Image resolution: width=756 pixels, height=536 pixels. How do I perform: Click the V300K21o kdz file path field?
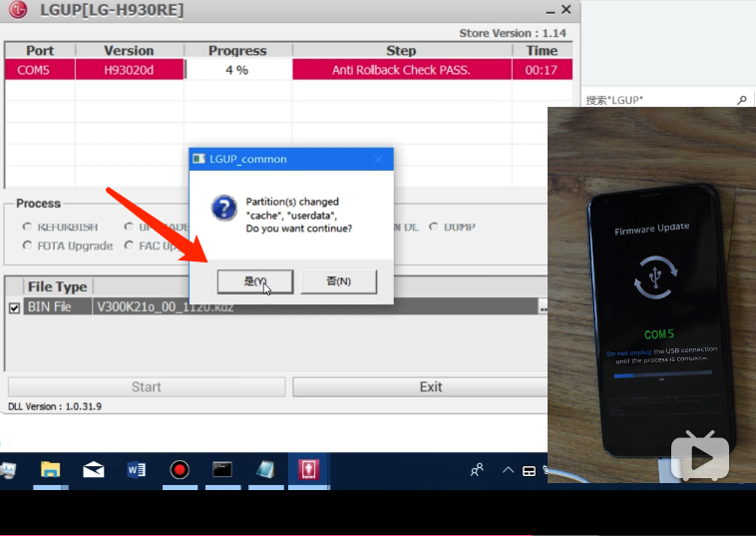[315, 306]
